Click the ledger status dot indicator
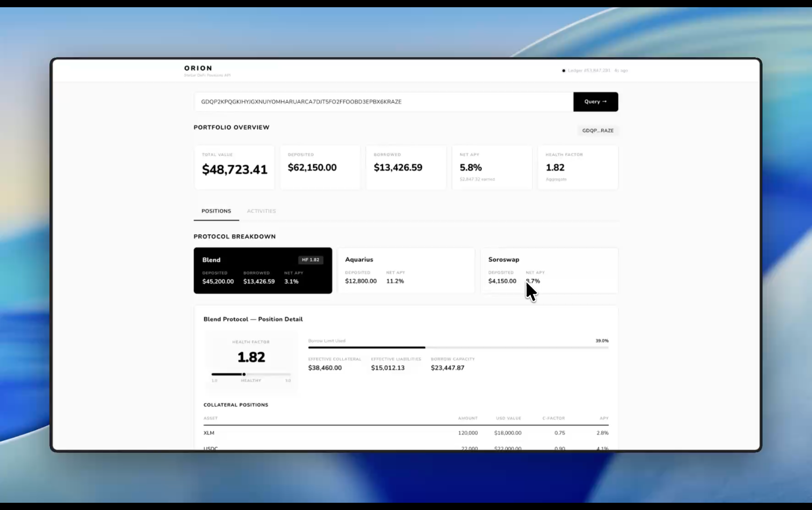The image size is (812, 510). tap(563, 70)
